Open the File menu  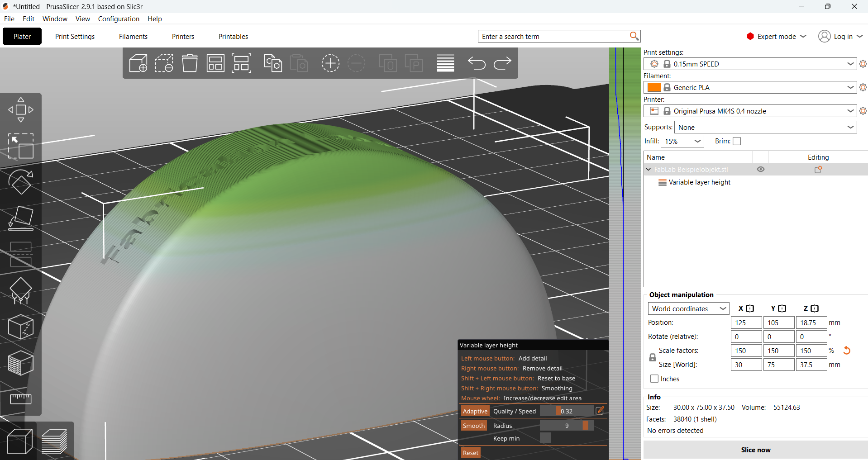(x=9, y=19)
